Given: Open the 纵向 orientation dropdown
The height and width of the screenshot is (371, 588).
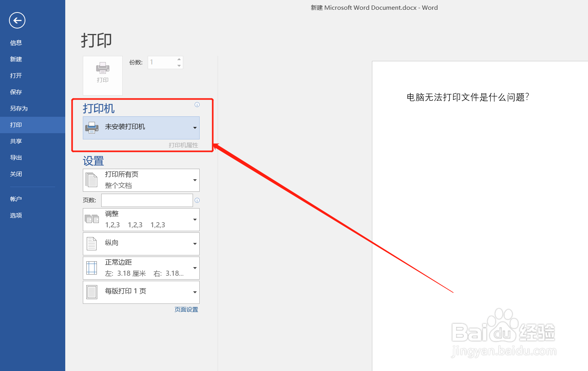Looking at the screenshot, I should tap(141, 244).
